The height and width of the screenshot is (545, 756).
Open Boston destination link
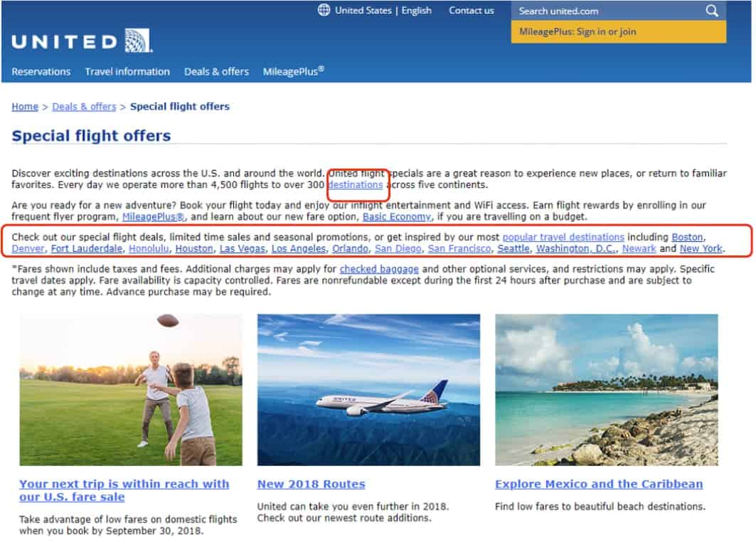pyautogui.click(x=687, y=238)
